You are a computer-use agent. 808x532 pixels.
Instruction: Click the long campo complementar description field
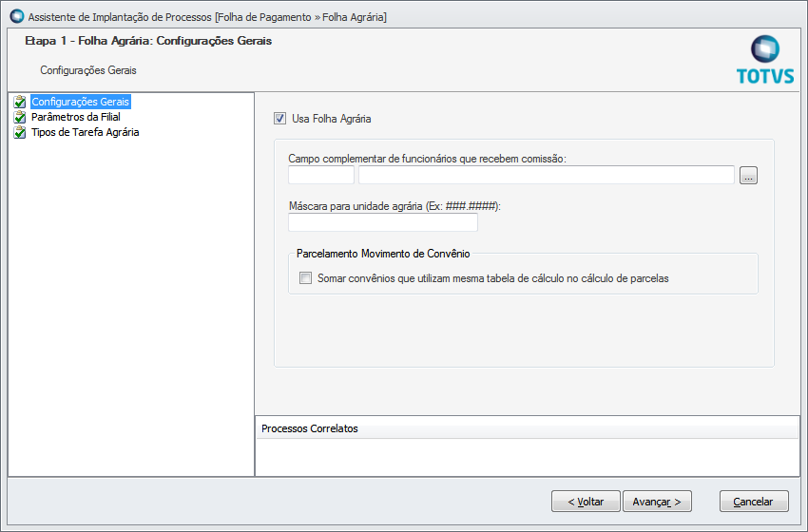[547, 175]
